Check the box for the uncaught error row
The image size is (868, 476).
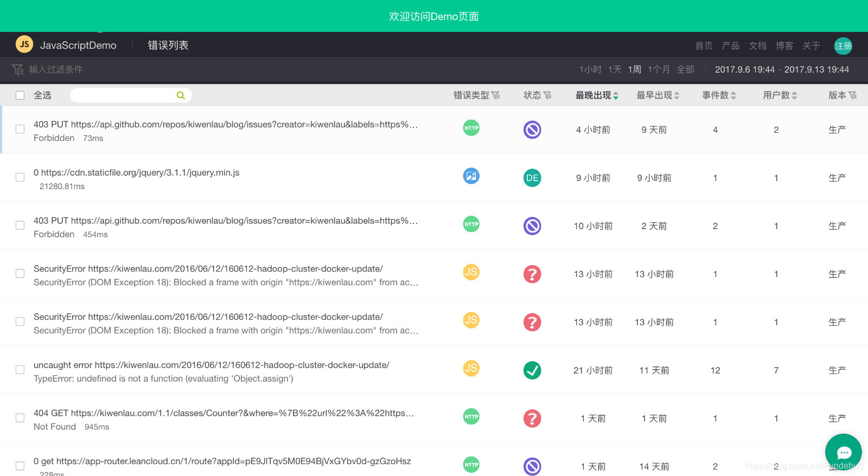click(x=20, y=370)
